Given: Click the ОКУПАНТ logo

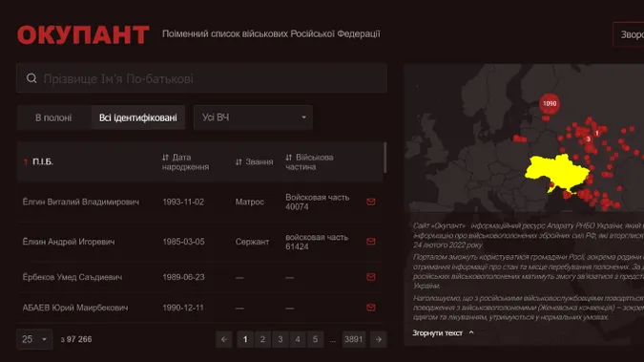Looking at the screenshot, I should 83,34.
